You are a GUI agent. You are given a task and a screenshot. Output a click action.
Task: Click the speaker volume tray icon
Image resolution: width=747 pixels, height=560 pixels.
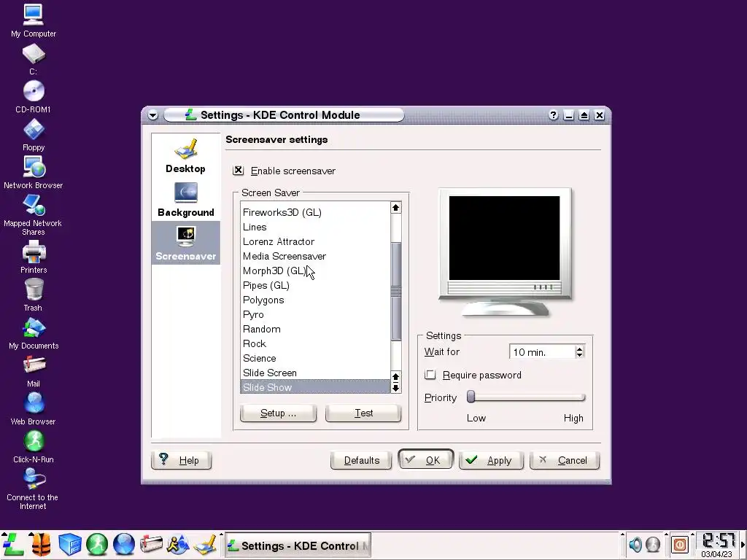click(x=635, y=544)
